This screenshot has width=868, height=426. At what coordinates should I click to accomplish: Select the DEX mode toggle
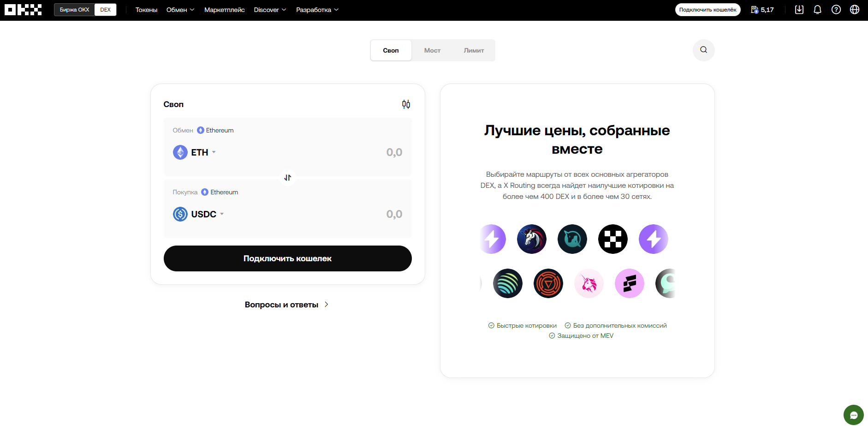pyautogui.click(x=106, y=10)
